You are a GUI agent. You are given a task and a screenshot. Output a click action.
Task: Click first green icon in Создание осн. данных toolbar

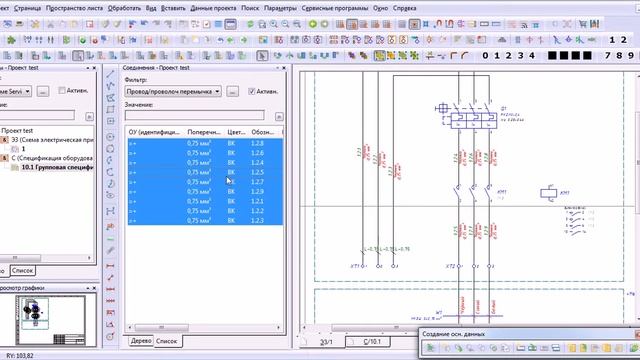[430, 348]
